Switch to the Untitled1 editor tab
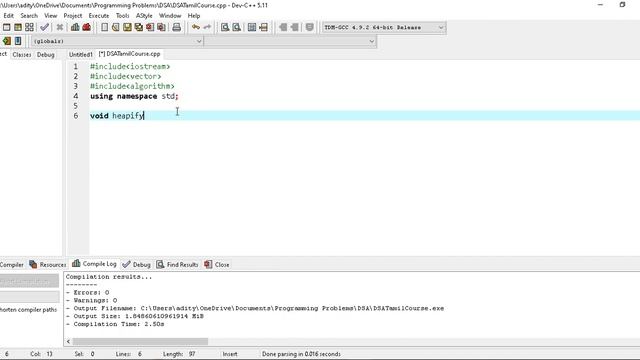 81,54
